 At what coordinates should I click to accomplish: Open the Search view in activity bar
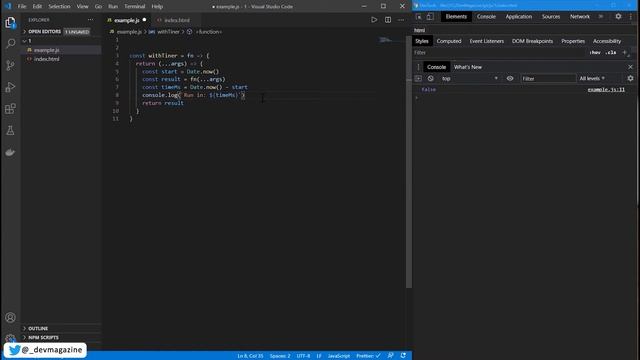[x=10, y=43]
